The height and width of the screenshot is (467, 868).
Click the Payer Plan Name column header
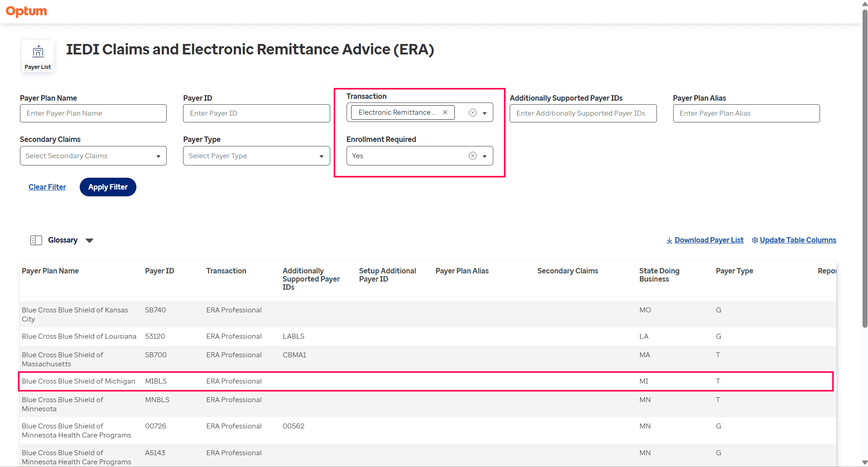click(x=50, y=271)
